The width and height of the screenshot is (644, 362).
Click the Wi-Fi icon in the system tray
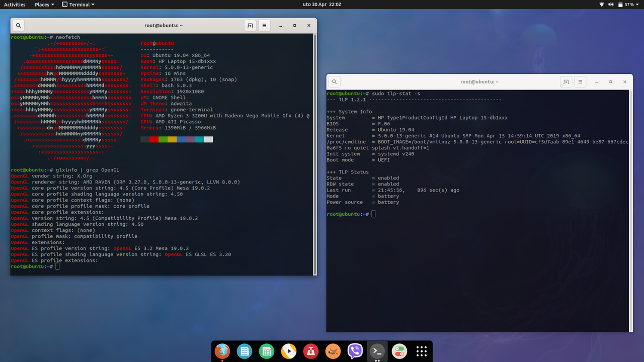[602, 5]
